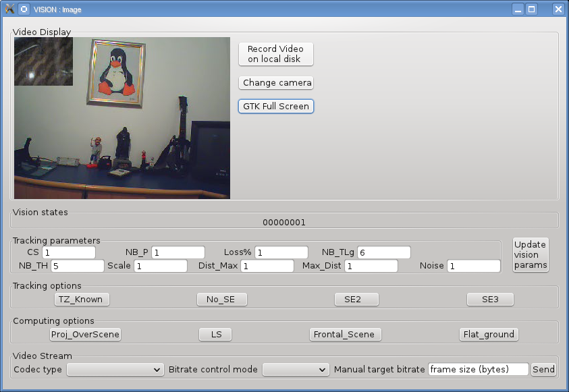Toggle the No_SE tracking option
This screenshot has width=569, height=392.
221,299
